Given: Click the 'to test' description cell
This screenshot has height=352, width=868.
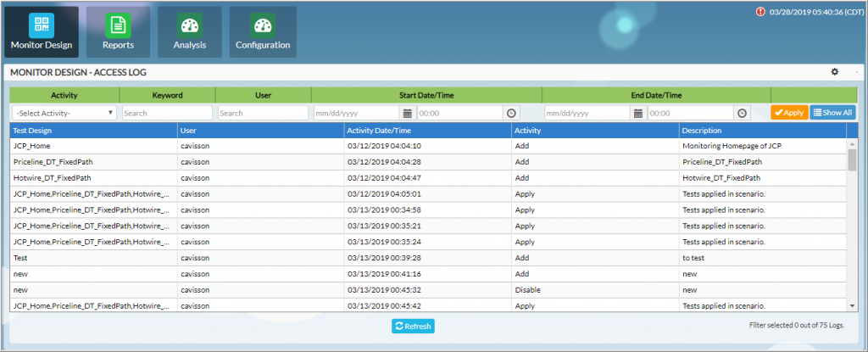Looking at the screenshot, I should pos(763,258).
